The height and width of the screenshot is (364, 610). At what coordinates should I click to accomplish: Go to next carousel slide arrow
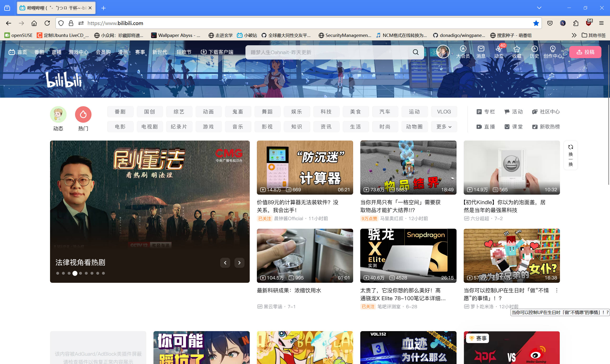tap(239, 263)
